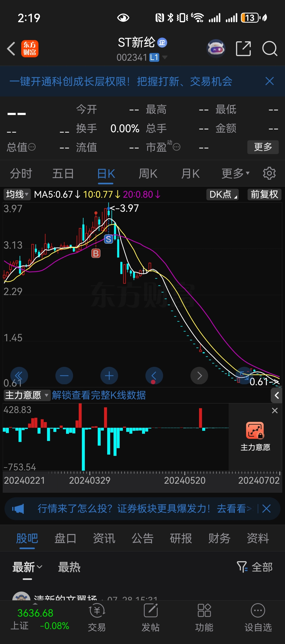Screen dimensions: 285x644
Task: Switch to the 周K chart tab
Action: (x=148, y=173)
